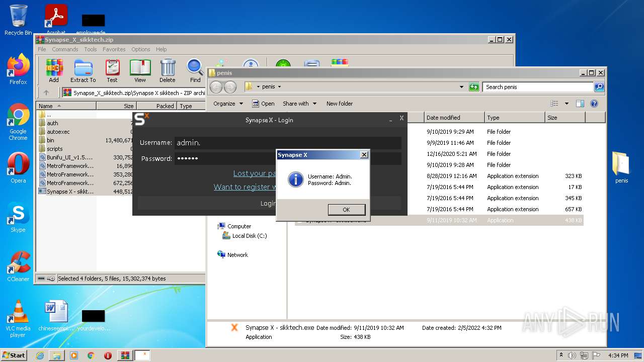This screenshot has width=644, height=362.
Task: Click Extract To icon in WinRAR
Action: [83, 71]
